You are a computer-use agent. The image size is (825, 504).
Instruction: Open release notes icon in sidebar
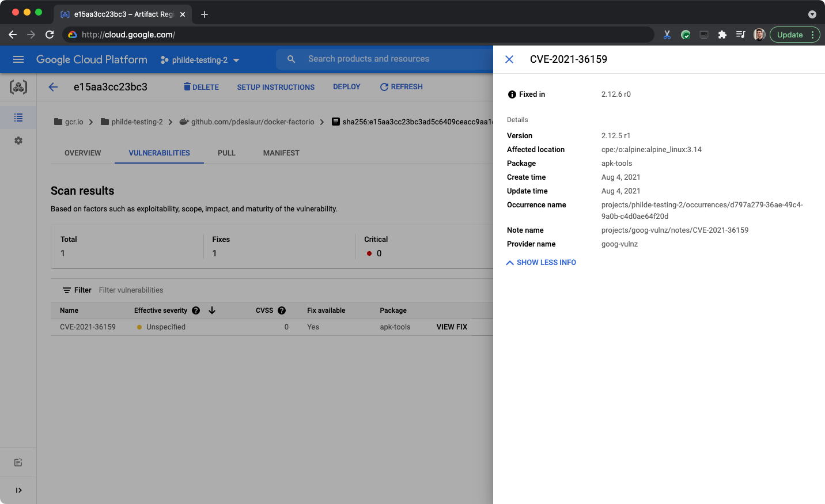click(x=18, y=463)
